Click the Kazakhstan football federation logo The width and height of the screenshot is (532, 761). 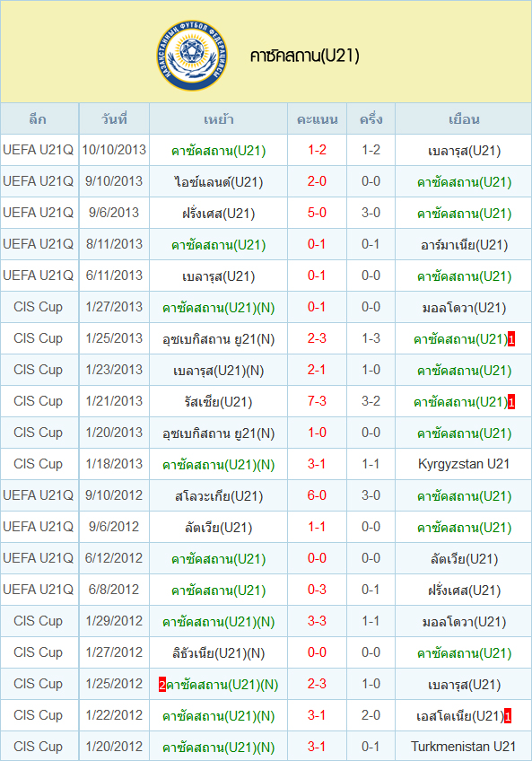tap(192, 56)
